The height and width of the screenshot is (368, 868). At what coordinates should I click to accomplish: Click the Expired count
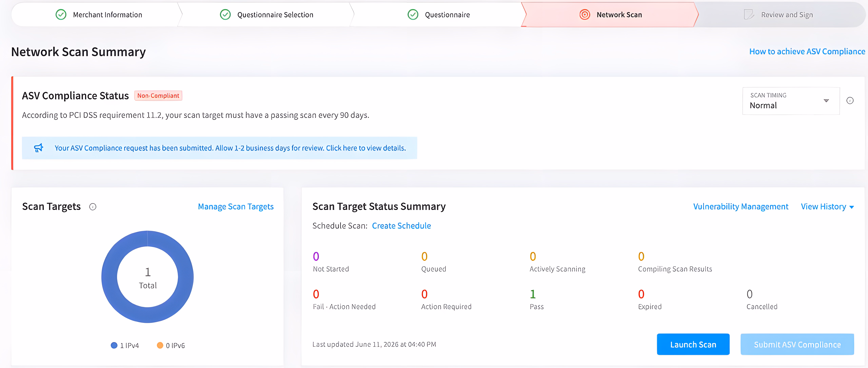click(641, 294)
